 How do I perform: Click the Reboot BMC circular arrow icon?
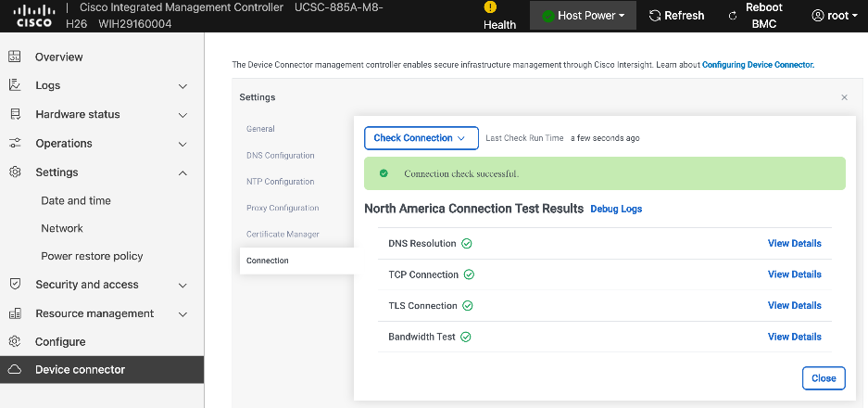pos(733,16)
